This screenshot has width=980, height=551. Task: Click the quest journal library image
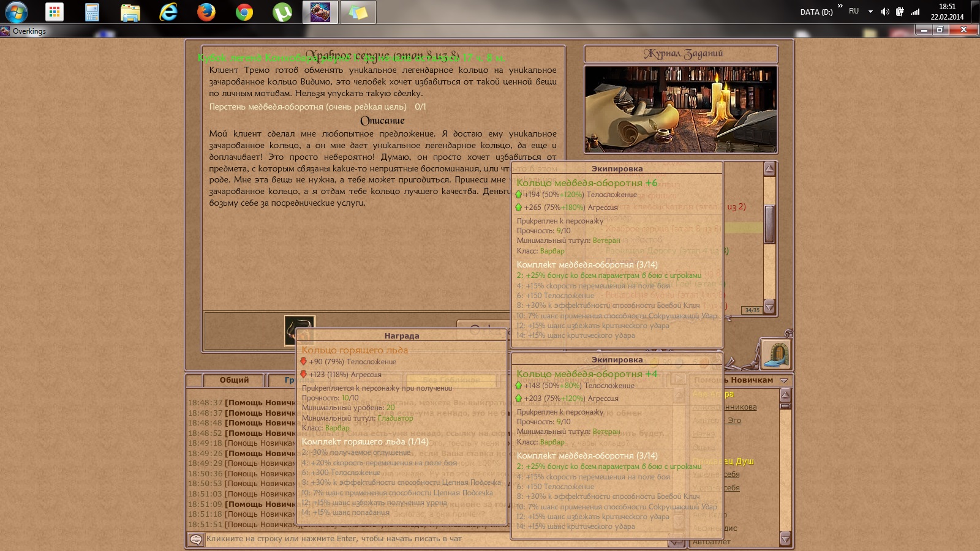point(680,109)
